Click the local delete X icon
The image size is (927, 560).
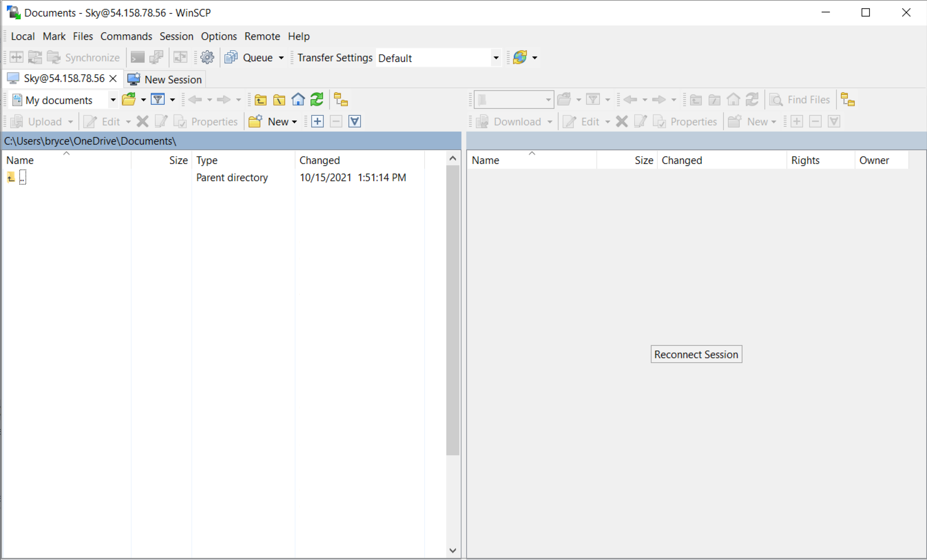point(143,122)
